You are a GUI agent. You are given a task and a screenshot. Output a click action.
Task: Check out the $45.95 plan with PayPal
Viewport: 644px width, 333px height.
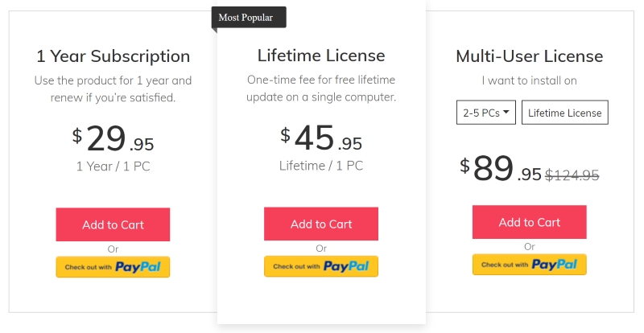click(321, 266)
